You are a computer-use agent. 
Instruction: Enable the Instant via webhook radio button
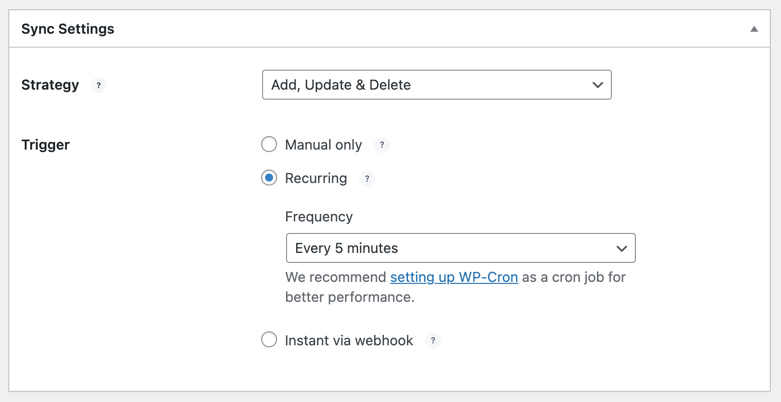point(269,340)
